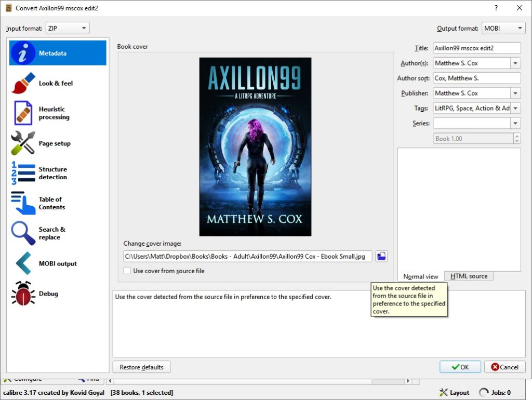
Task: Open Table of Contents section
Action: [58, 203]
